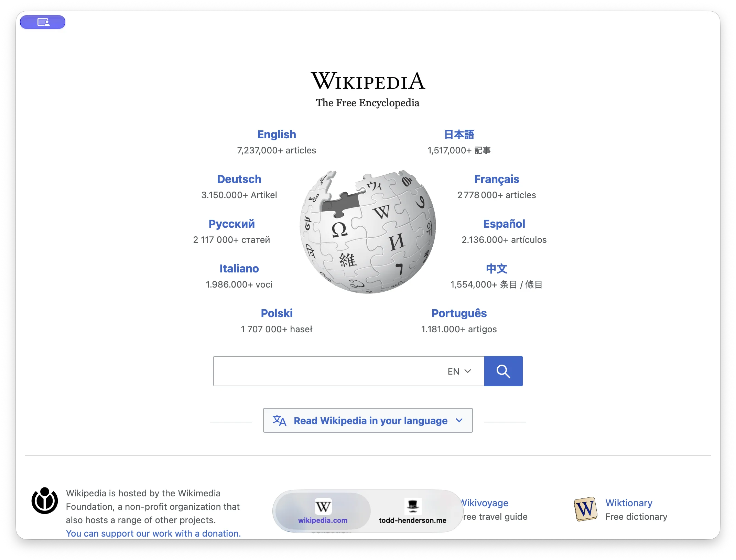Switch to the todd-henderson.me tab

pyautogui.click(x=413, y=511)
